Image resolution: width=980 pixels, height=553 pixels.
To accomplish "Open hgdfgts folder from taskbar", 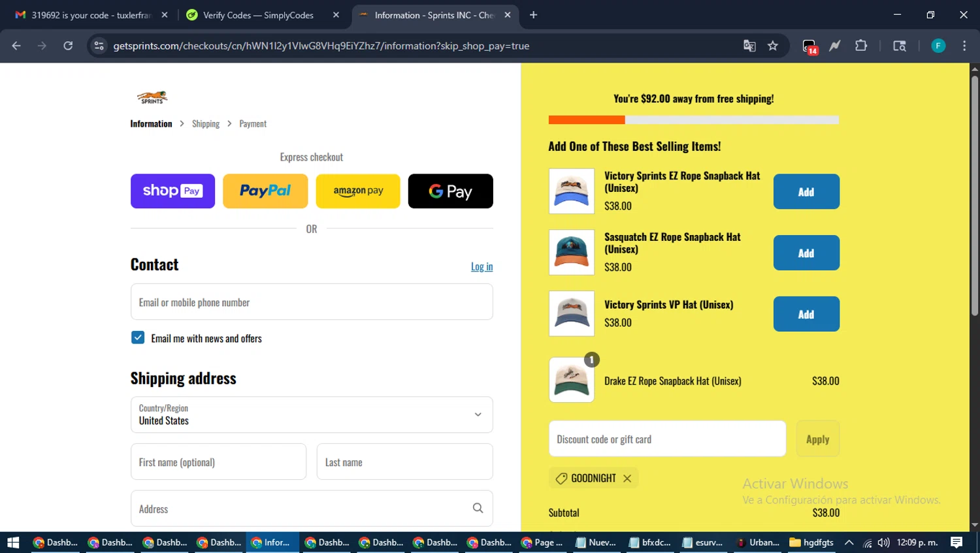I will click(x=811, y=543).
